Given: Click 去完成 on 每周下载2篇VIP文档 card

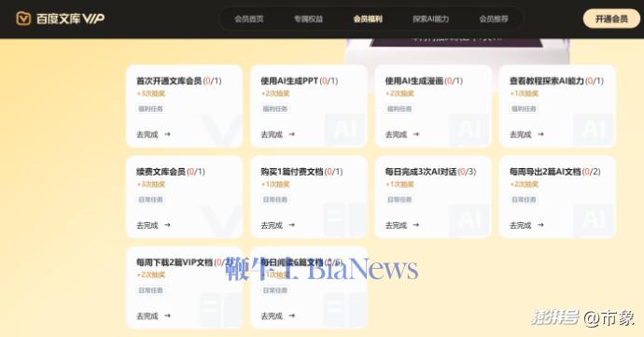Looking at the screenshot, I should [x=147, y=316].
